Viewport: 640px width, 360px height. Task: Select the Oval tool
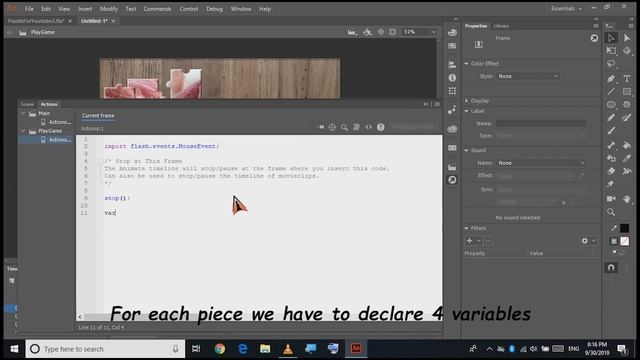(611, 105)
